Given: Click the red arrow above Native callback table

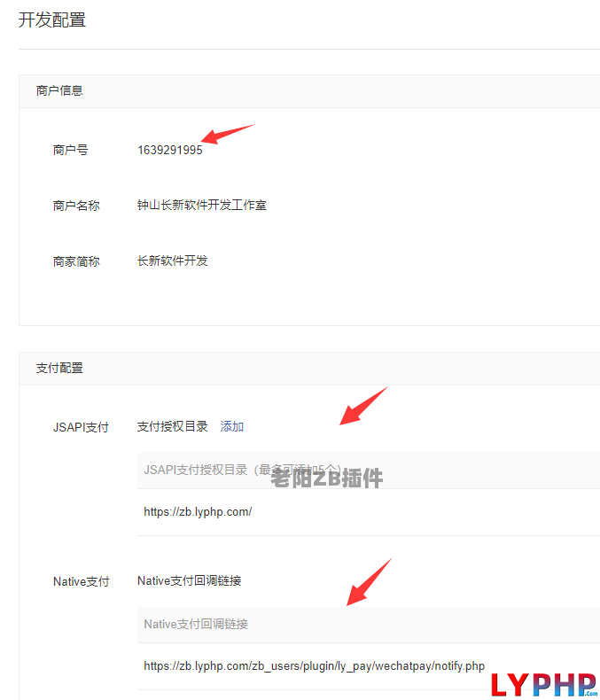Looking at the screenshot, I should pyautogui.click(x=367, y=582).
